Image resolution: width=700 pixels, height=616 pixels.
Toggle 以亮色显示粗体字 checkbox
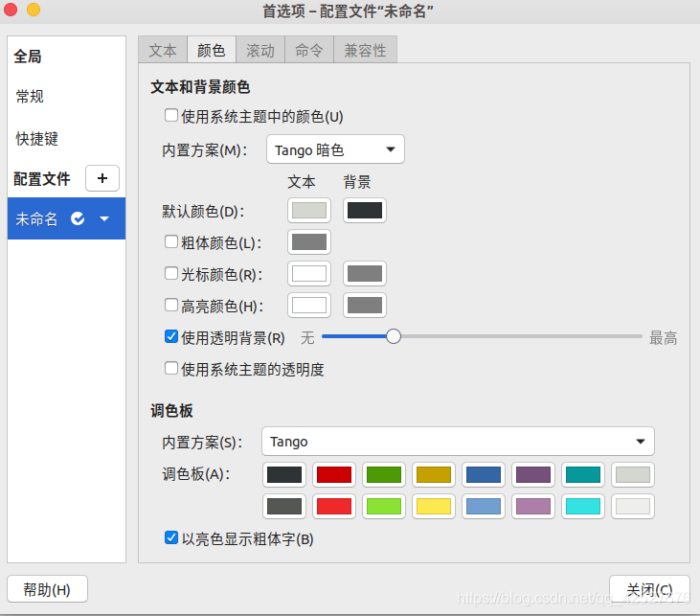171,537
